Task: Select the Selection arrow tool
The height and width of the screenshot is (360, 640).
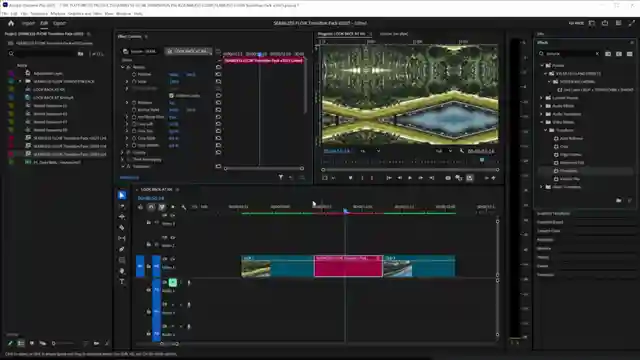Action: point(122,195)
